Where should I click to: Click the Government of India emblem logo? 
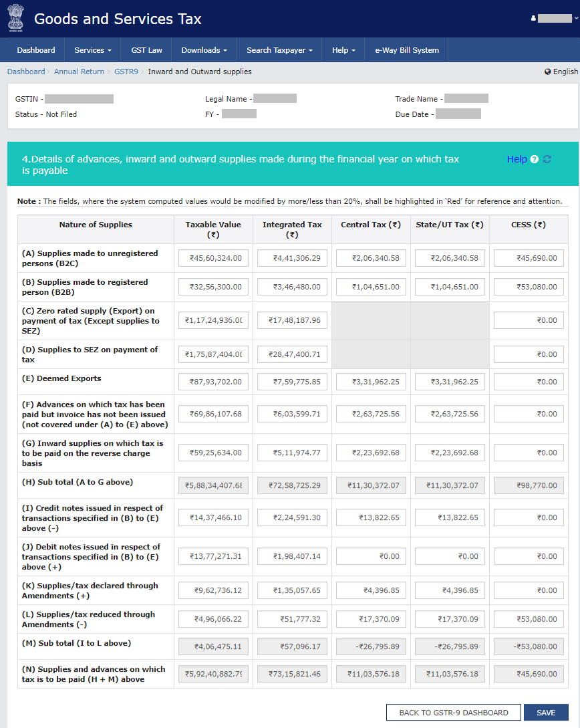[x=14, y=18]
